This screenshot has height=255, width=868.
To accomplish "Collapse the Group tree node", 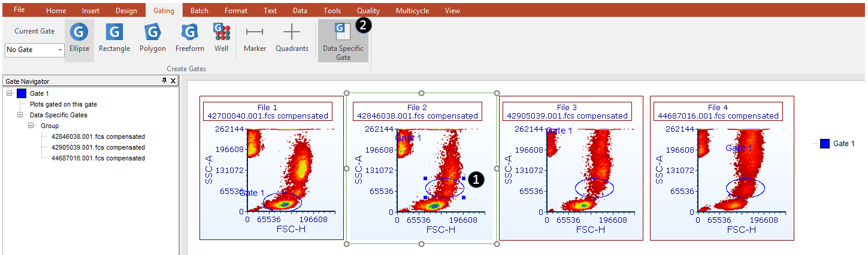I will [31, 126].
